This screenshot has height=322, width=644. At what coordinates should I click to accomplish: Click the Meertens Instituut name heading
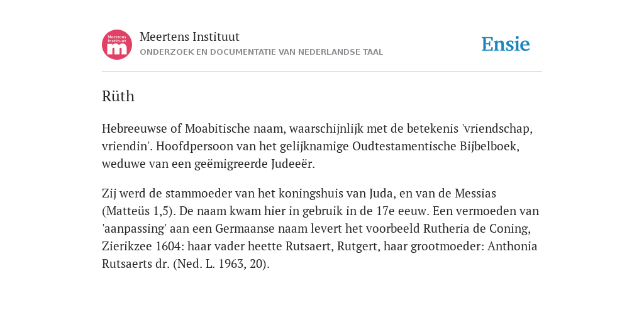click(189, 36)
